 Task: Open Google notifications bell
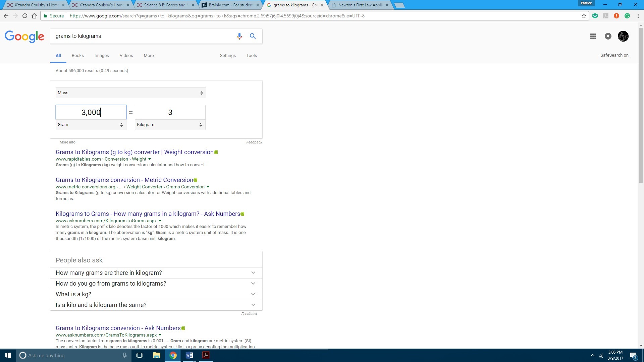point(608,36)
